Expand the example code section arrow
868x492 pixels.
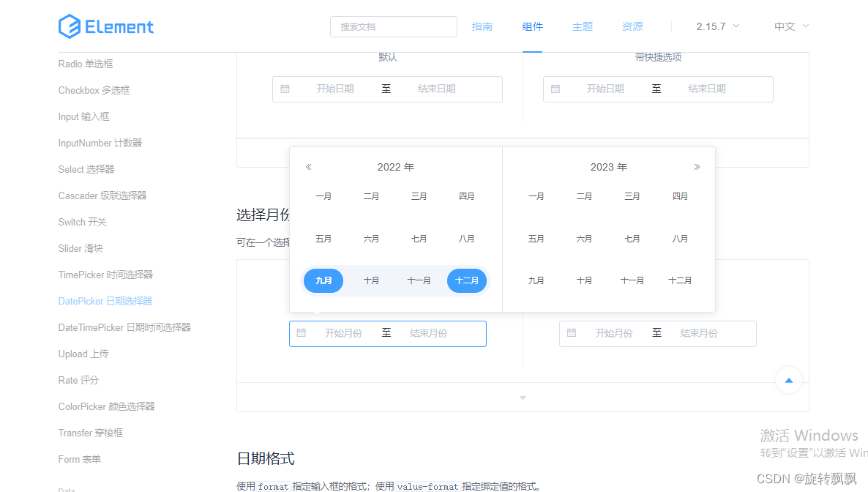[x=522, y=397]
